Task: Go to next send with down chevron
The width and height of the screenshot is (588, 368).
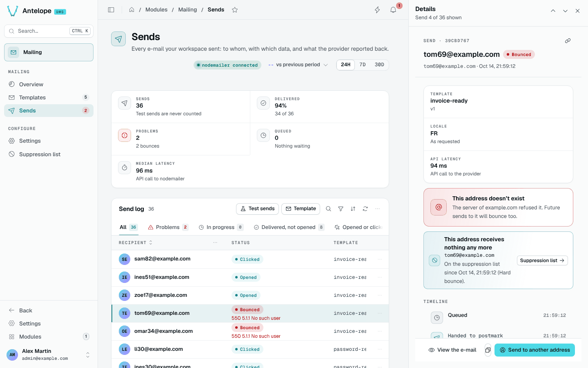Action: point(565,11)
